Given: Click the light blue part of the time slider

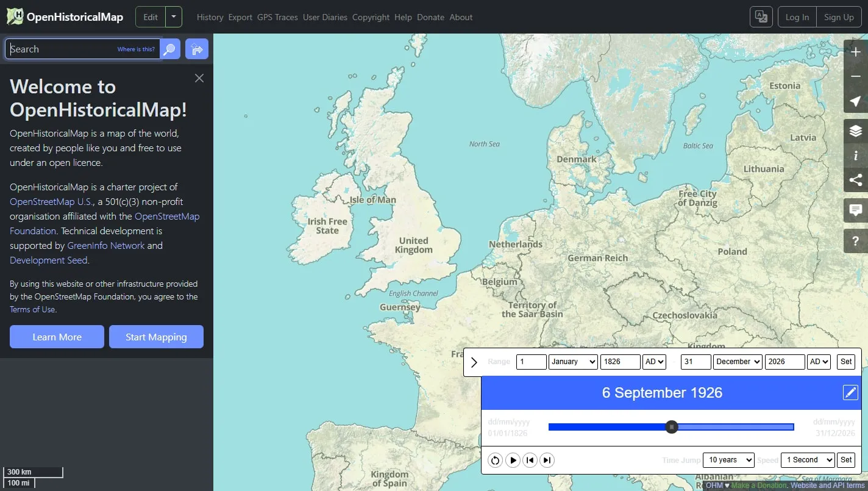Looking at the screenshot, I should point(735,427).
